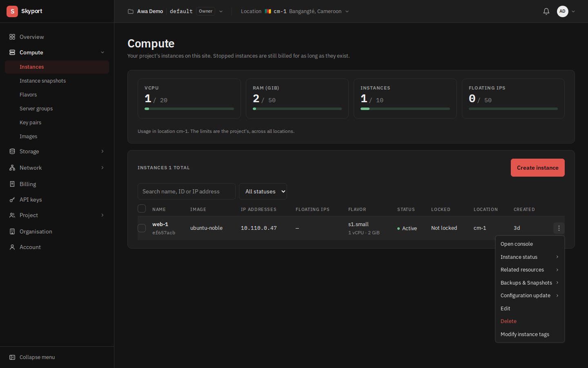The height and width of the screenshot is (368, 588).
Task: Expand the Network sidebar section
Action: point(57,168)
